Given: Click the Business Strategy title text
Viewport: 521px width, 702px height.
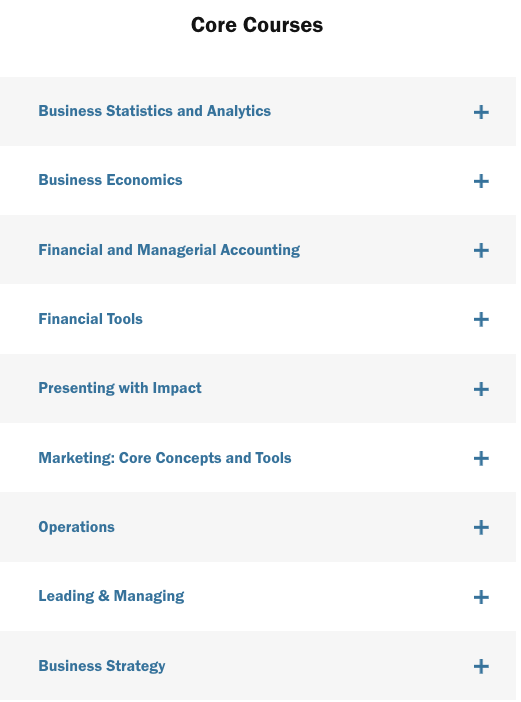Looking at the screenshot, I should tap(102, 666).
